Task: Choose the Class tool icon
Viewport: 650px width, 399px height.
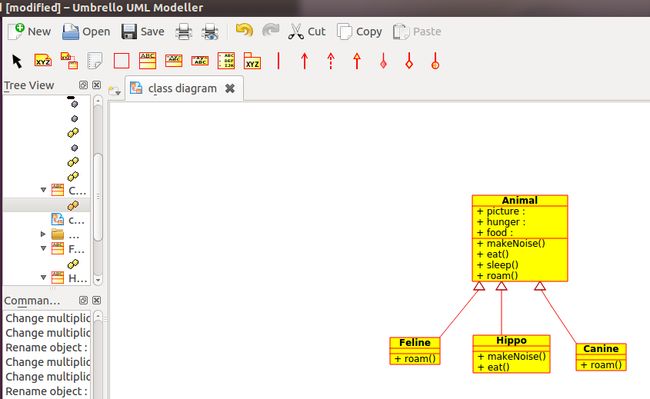Action: pyautogui.click(x=147, y=61)
